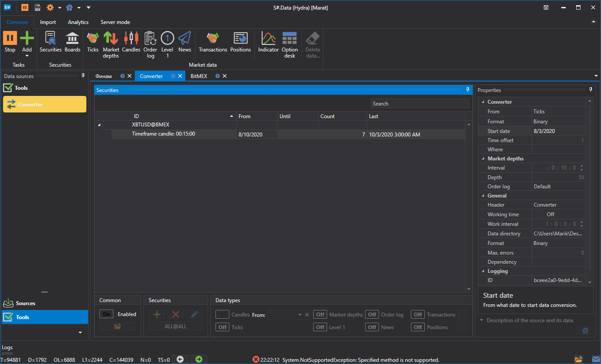The width and height of the screenshot is (601, 364).
Task: Expand Description of the source section
Action: [481, 320]
